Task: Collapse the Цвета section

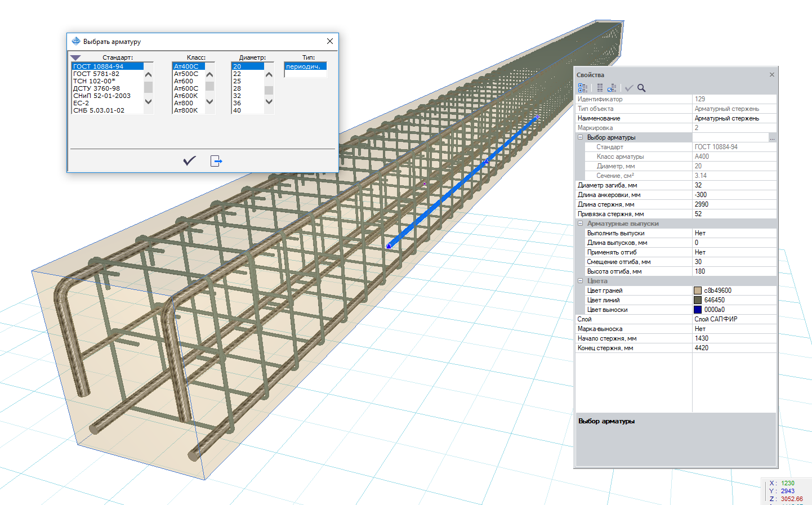Action: tap(580, 281)
